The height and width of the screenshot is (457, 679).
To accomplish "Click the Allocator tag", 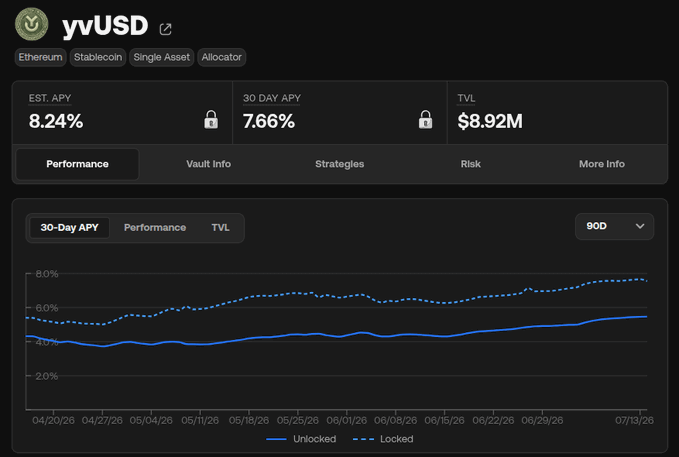I will point(222,57).
